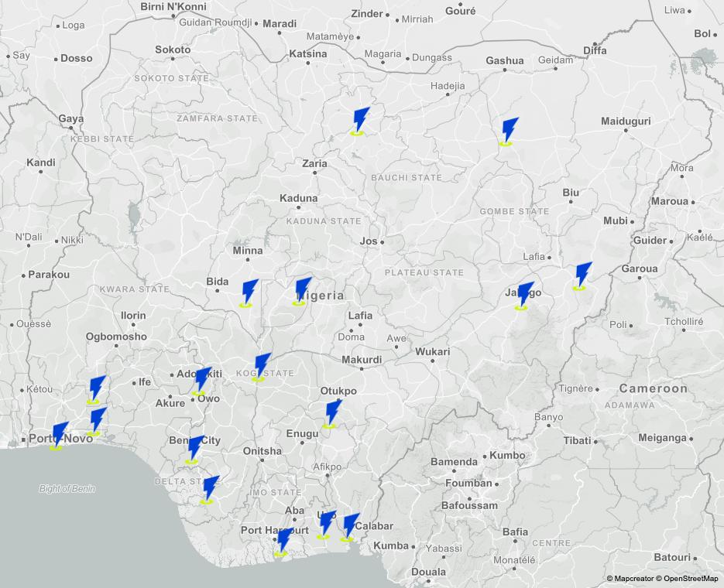Open the lightning marker at Benin City
Image resolution: width=724 pixels, height=588 pixels.
(x=194, y=450)
